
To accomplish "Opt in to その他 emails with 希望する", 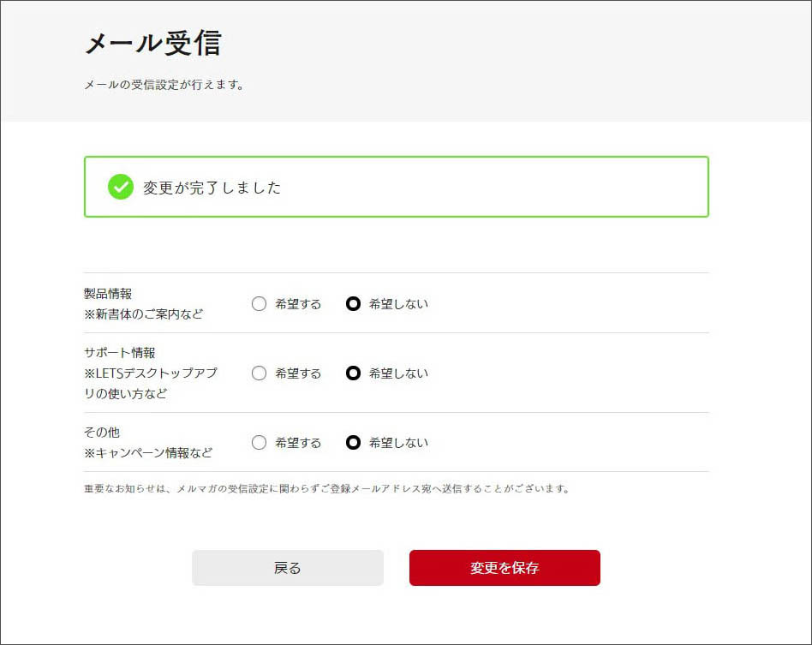I will click(x=260, y=443).
